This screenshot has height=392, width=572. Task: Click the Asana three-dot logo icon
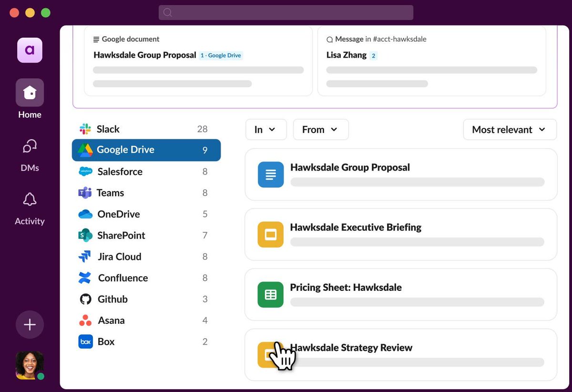click(x=85, y=320)
